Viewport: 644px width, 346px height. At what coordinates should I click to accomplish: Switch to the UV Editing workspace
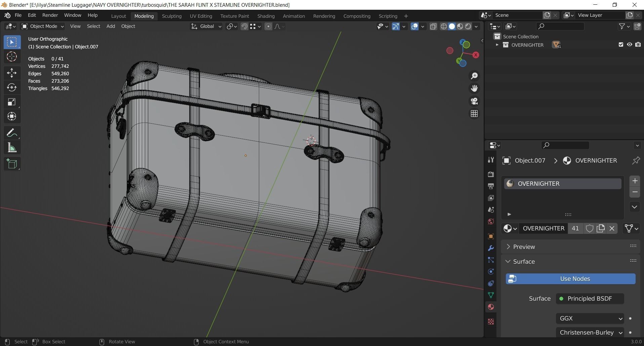pos(201,16)
